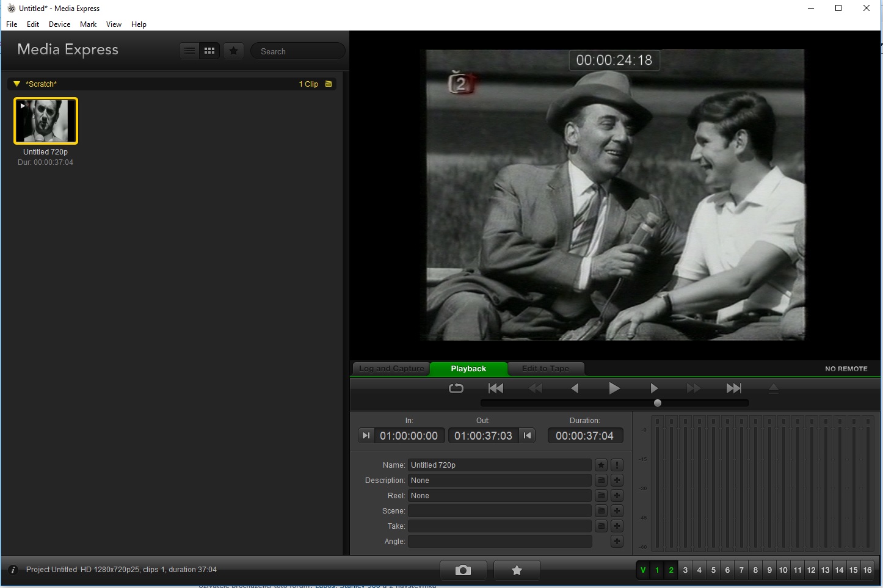Switch to thumbnail grid view
The image size is (883, 588).
pos(209,51)
